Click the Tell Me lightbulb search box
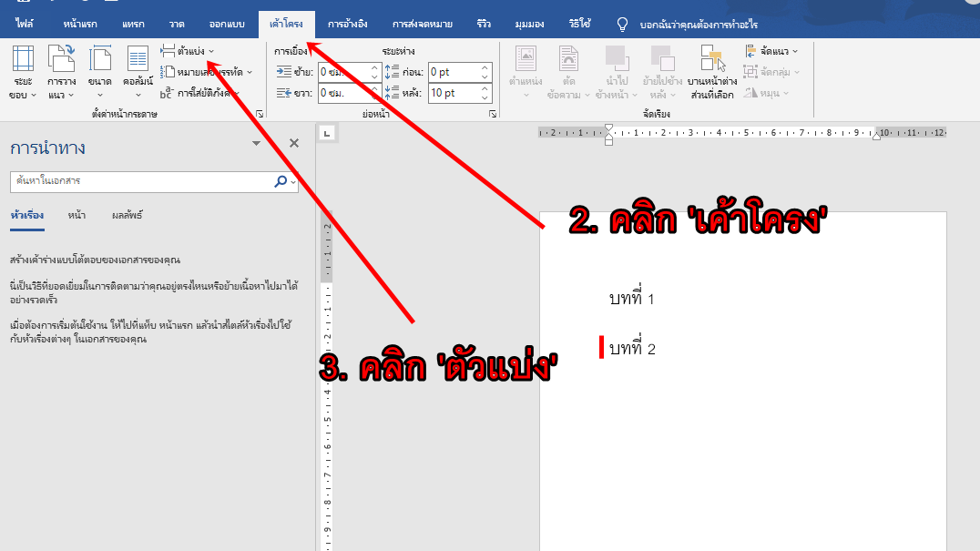This screenshot has height=551, width=980. (688, 25)
